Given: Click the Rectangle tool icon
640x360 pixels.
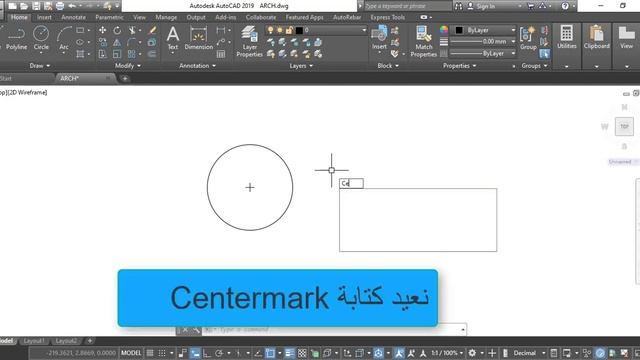Looking at the screenshot, I should pyautogui.click(x=80, y=30).
